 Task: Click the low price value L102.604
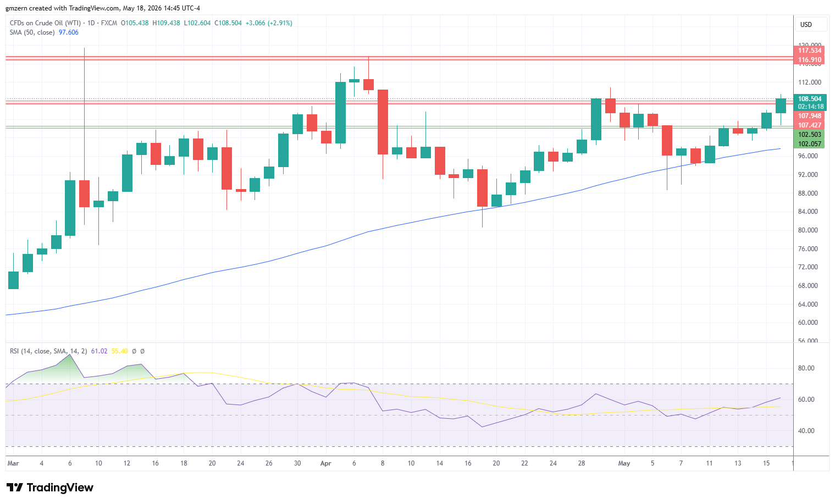(197, 23)
